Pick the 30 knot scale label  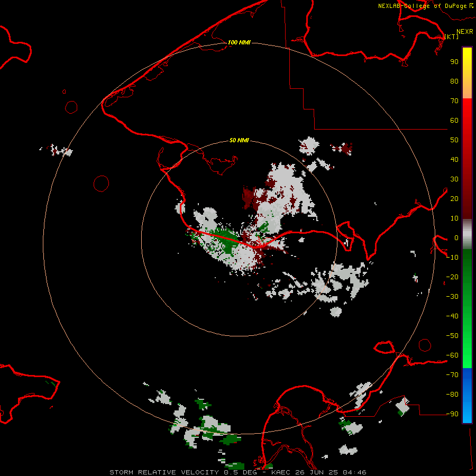coord(454,179)
